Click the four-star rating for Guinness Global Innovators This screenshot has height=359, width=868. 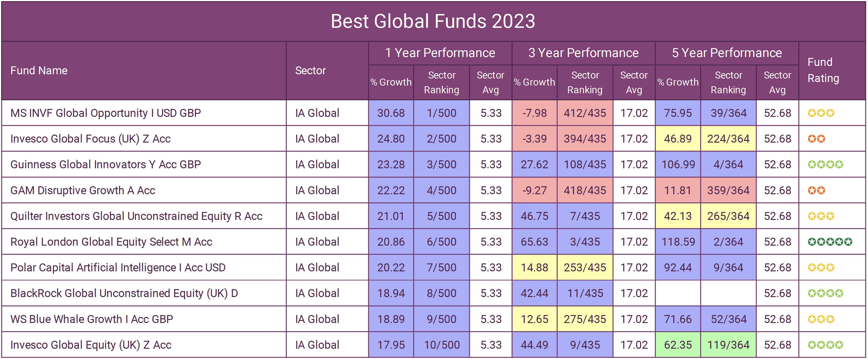pos(825,165)
